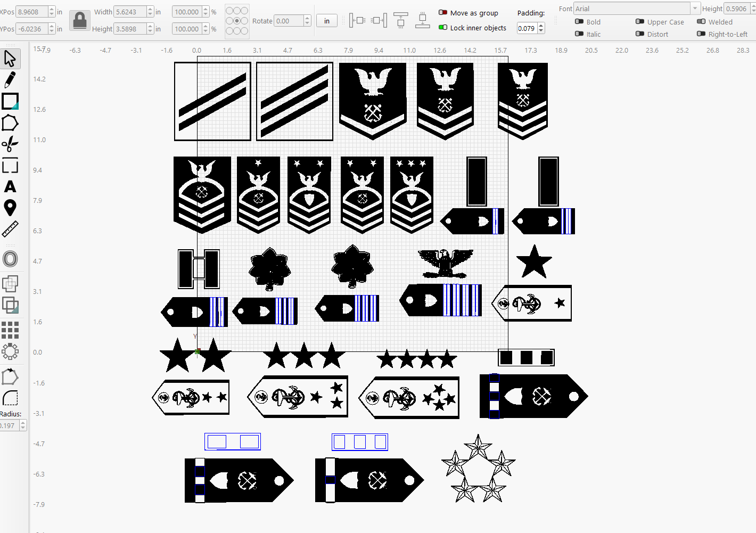Viewport: 756px width, 533px height.
Task: Activate the Text tool
Action: [x=10, y=186]
